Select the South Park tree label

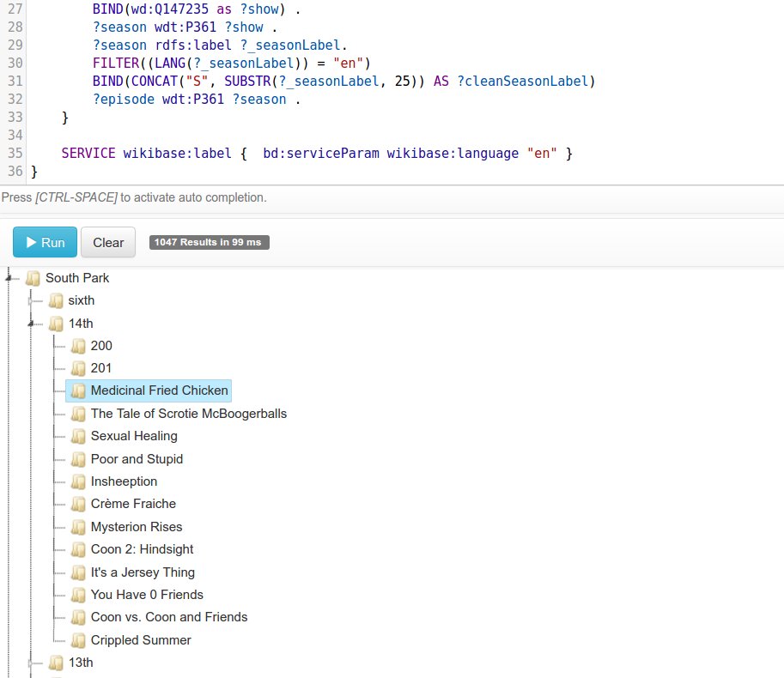[x=77, y=278]
